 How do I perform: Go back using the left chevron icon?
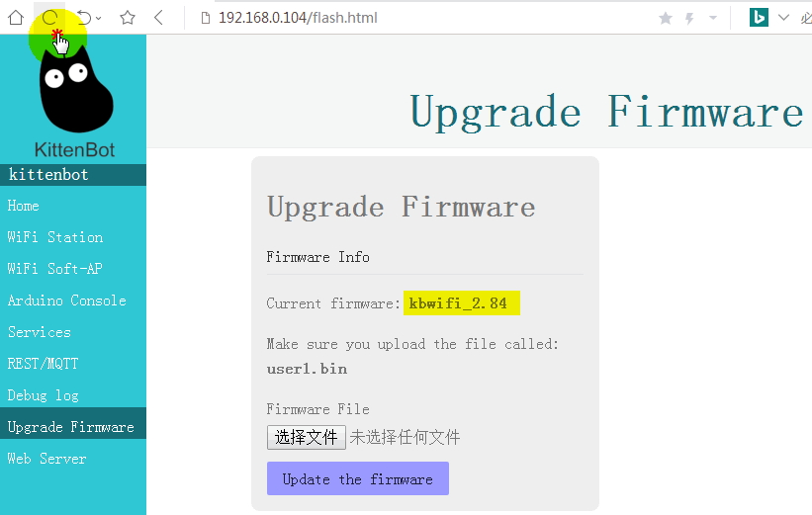[159, 18]
